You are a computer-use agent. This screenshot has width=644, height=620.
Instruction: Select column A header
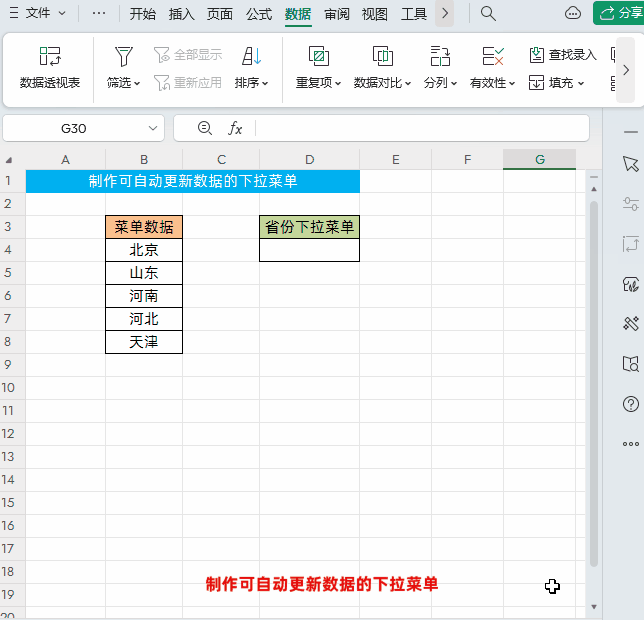[x=65, y=160]
